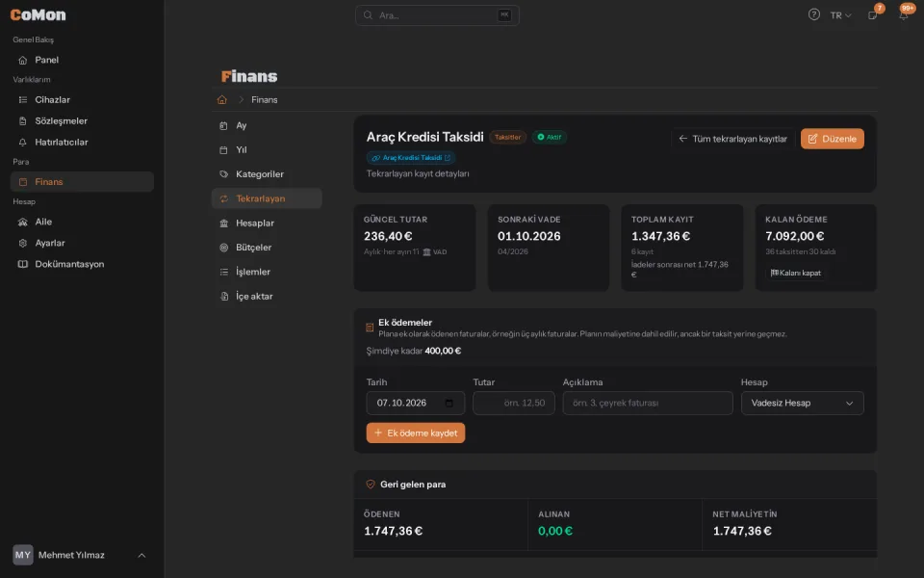Open Aile in the sidebar

point(82,222)
